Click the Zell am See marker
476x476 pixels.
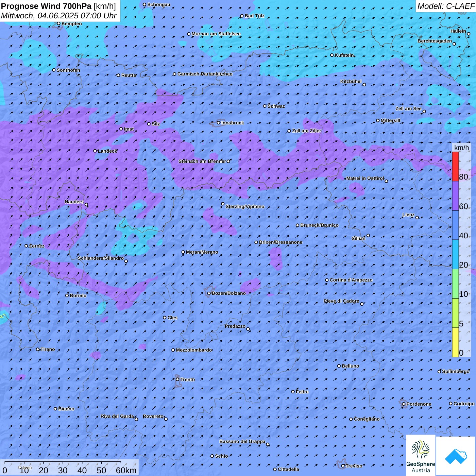[x=424, y=112]
